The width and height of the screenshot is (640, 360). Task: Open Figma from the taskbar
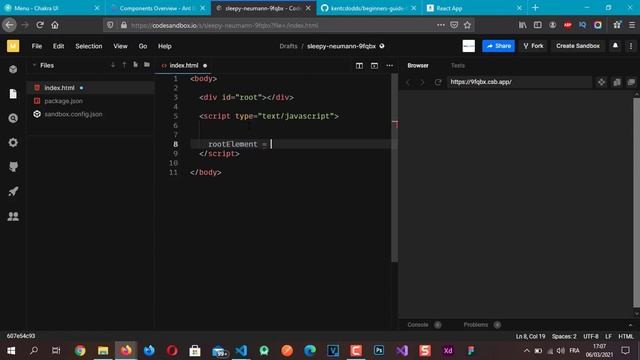point(471,351)
